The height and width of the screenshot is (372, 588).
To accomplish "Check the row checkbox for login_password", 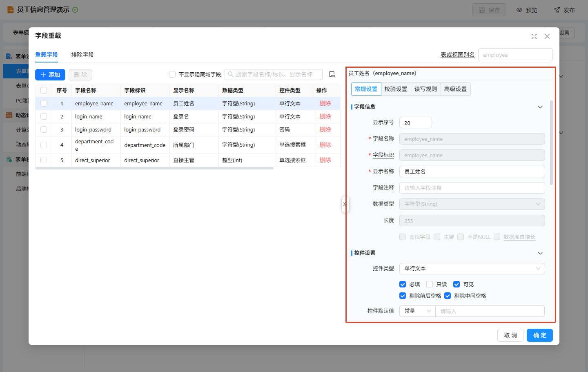I will coord(44,129).
